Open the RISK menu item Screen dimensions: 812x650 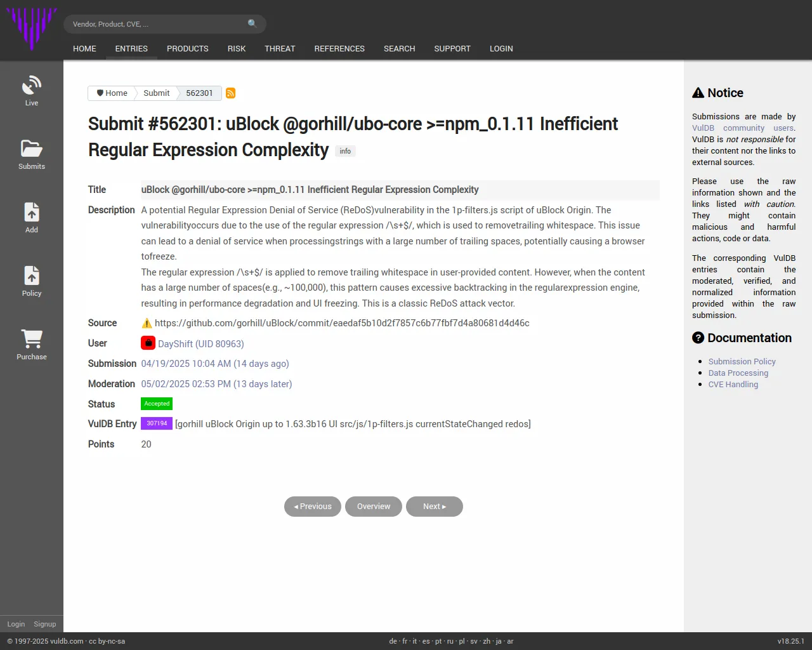point(237,49)
